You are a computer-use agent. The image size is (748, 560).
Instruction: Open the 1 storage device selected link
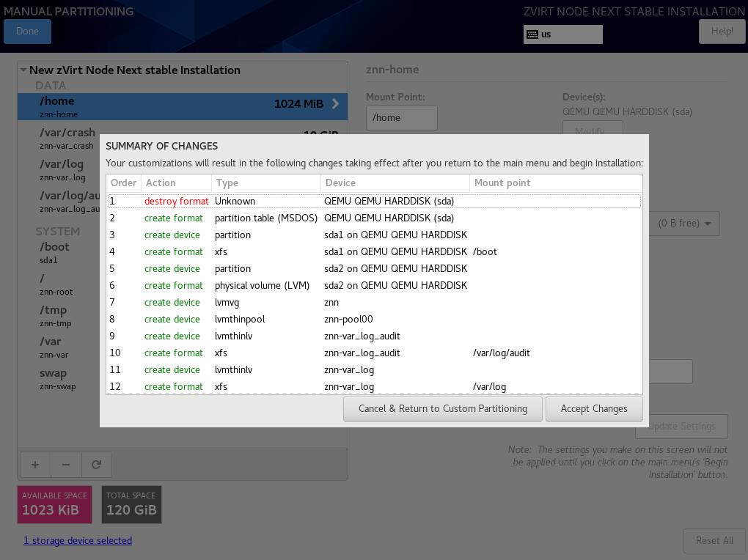point(78,540)
